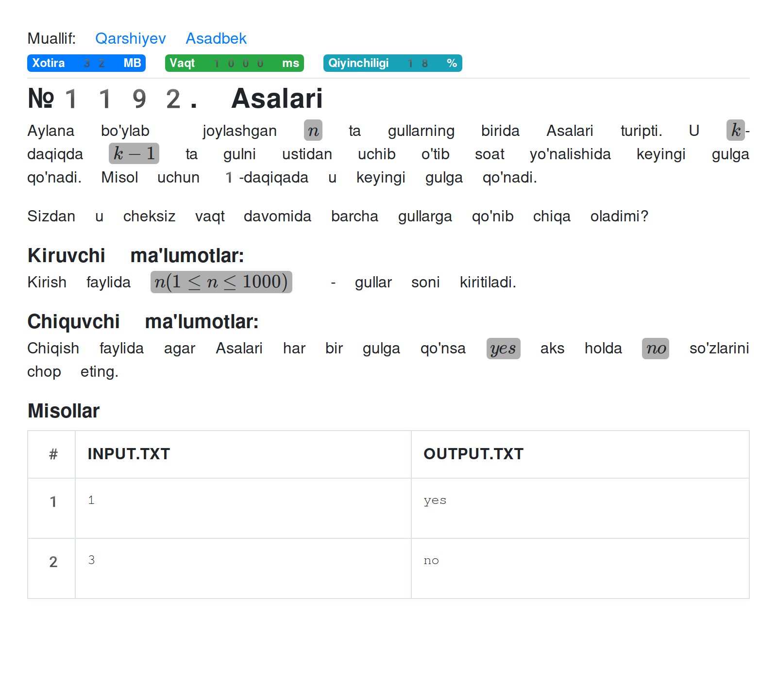Click the input value 1 in example one
The height and width of the screenshot is (700, 777).
coord(91,500)
